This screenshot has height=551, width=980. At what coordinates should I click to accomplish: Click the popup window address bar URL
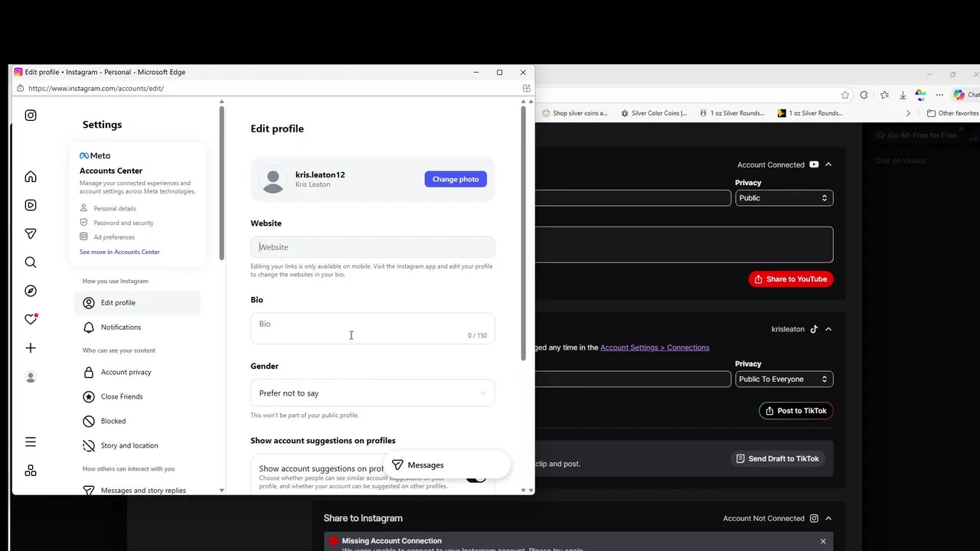(96, 88)
